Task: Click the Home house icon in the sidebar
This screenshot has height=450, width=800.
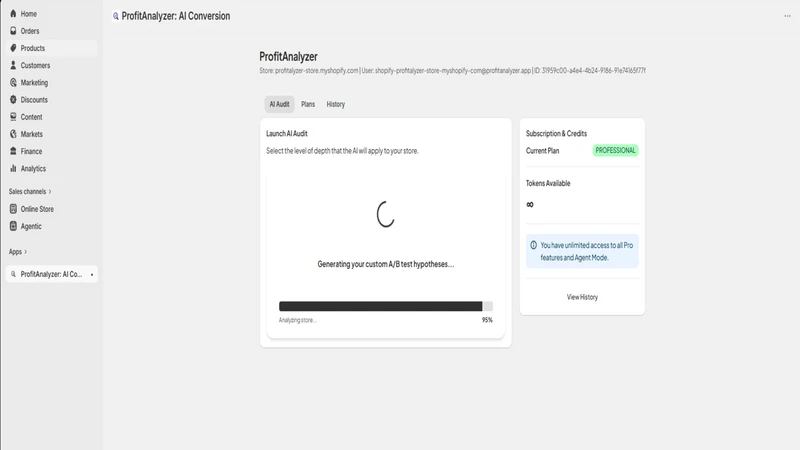Action: click(x=13, y=14)
